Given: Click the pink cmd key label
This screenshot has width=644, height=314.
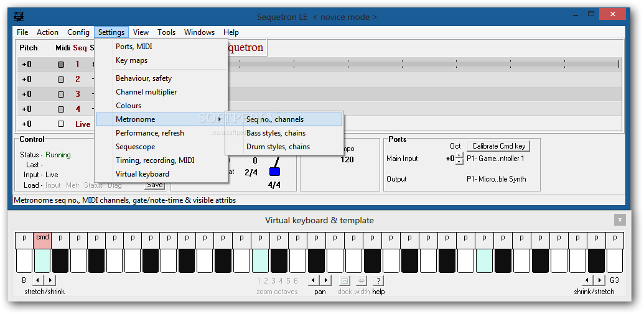Looking at the screenshot, I should (43, 240).
